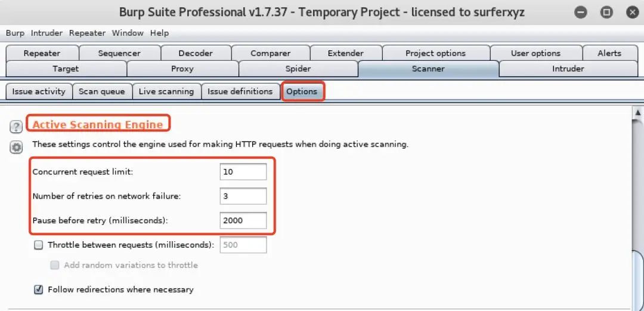
Task: Click the vertical scrollbar thumb
Action: click(x=639, y=280)
